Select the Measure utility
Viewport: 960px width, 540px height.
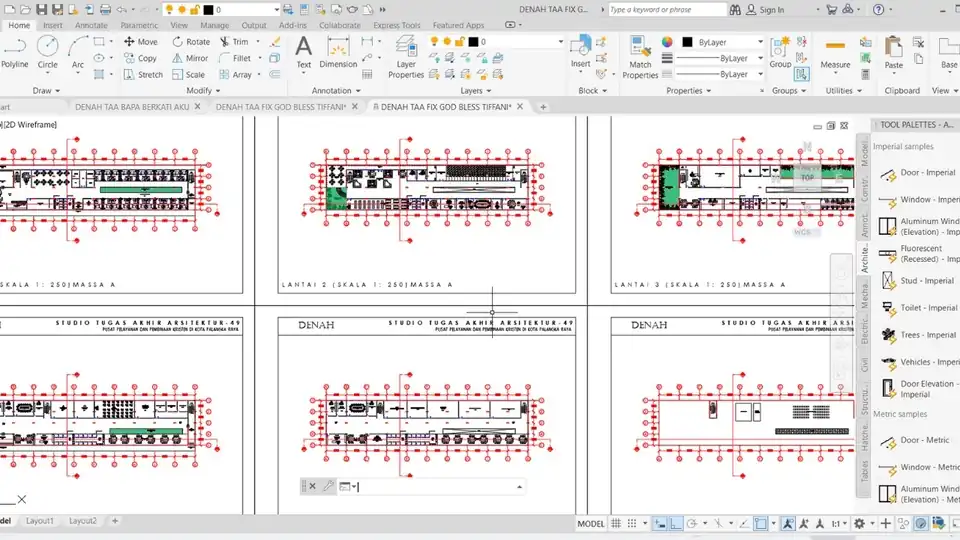pyautogui.click(x=835, y=54)
